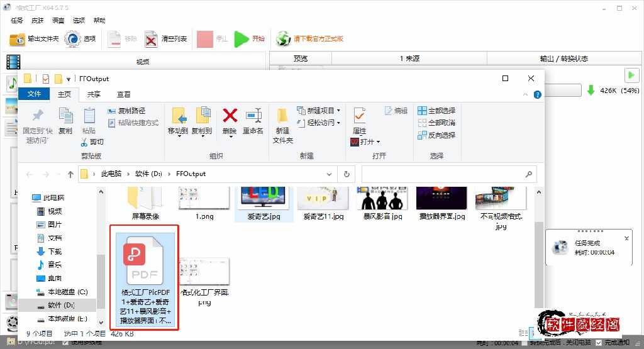Viewport: 644px width, 349px height.
Task: Switch to the 查看 view ribbon tab
Action: pos(124,94)
